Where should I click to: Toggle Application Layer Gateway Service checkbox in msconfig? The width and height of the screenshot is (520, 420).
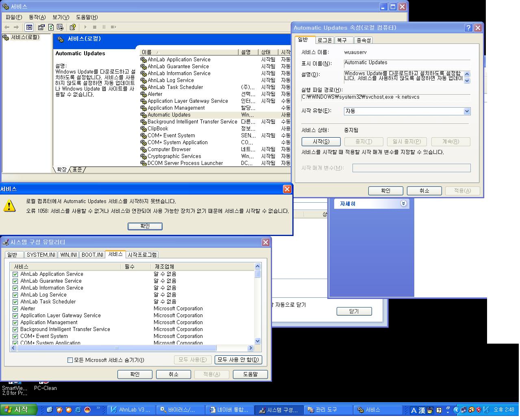click(15, 316)
